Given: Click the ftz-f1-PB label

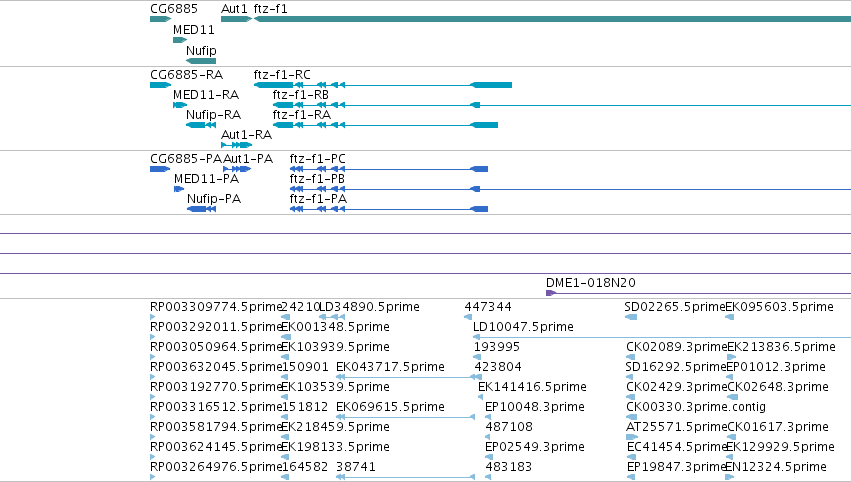Looking at the screenshot, I should (317, 179).
